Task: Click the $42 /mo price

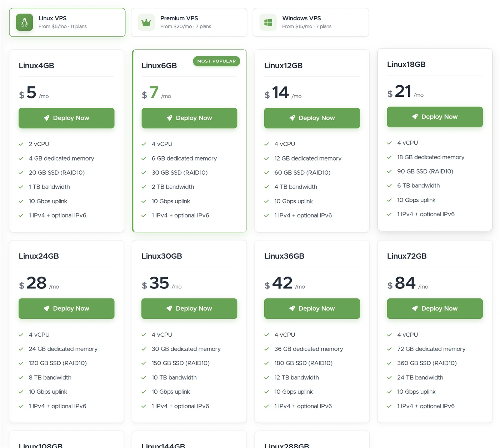Action: click(285, 283)
